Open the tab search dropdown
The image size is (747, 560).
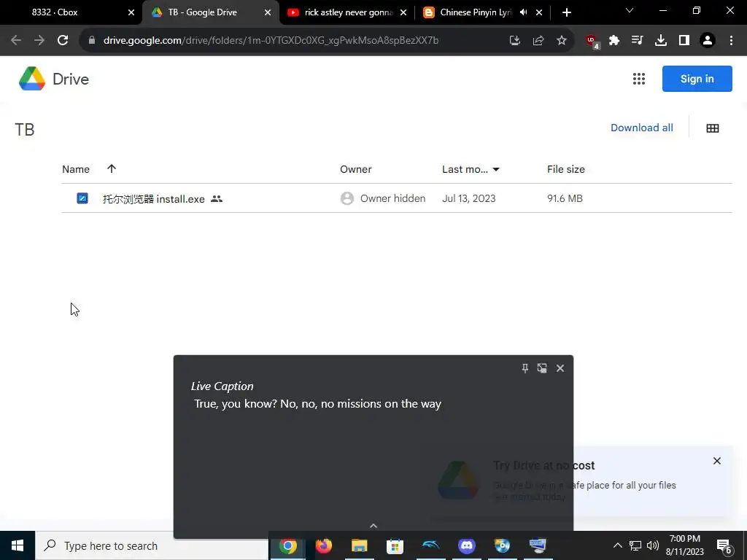point(630,10)
